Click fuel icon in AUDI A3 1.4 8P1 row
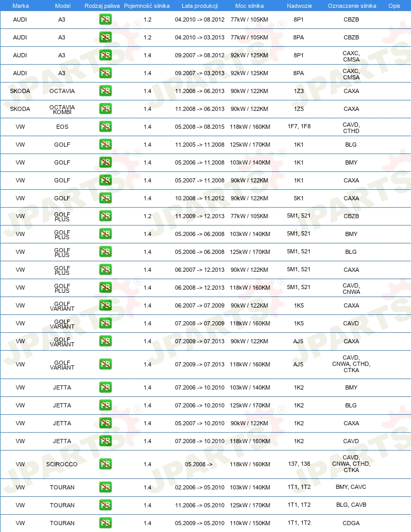This screenshot has width=411, height=532. pos(106,55)
